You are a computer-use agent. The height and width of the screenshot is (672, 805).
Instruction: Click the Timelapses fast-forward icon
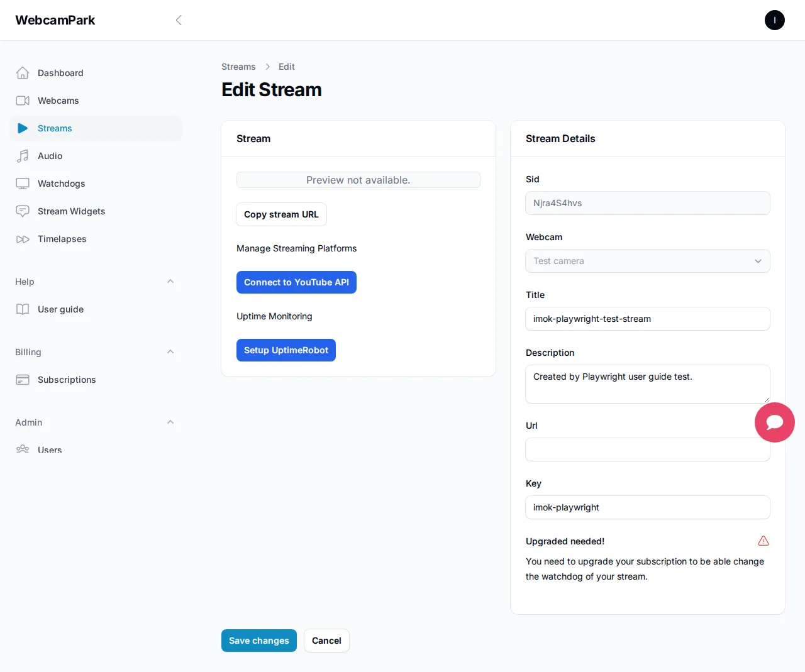[x=23, y=239]
